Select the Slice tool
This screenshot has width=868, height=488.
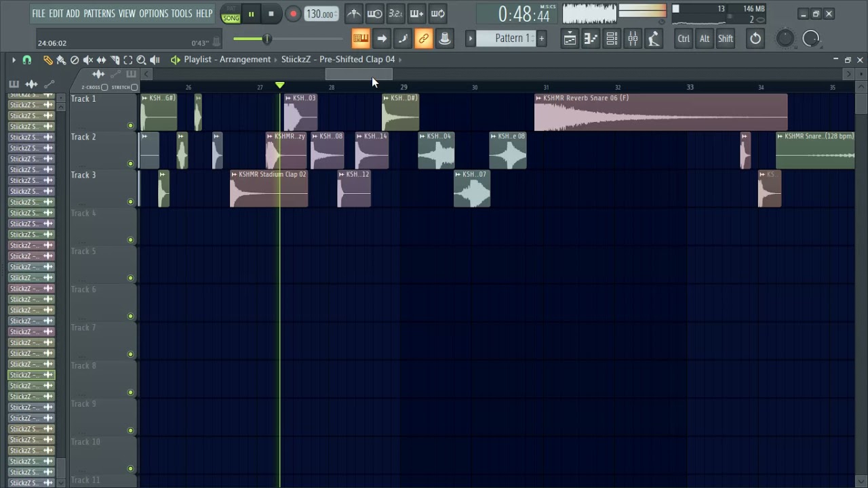pos(115,60)
